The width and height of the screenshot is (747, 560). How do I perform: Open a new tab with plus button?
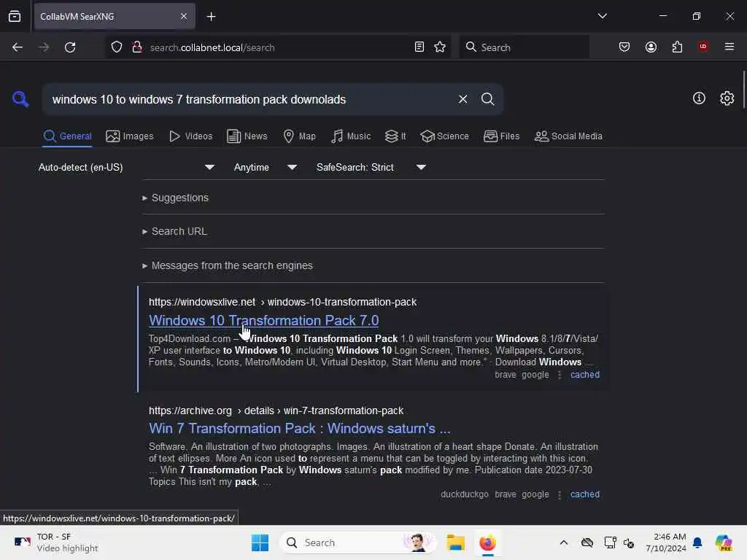[x=211, y=17]
